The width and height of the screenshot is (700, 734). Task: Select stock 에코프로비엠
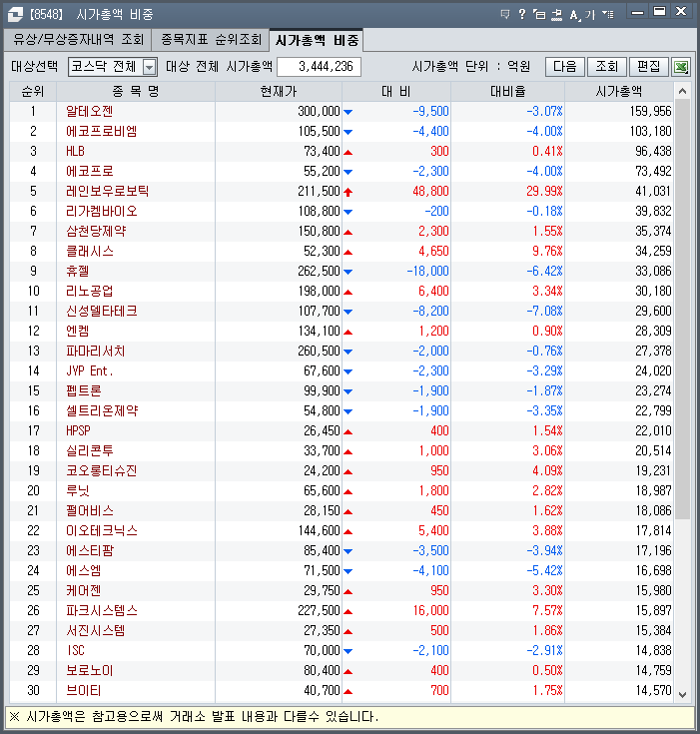point(101,132)
